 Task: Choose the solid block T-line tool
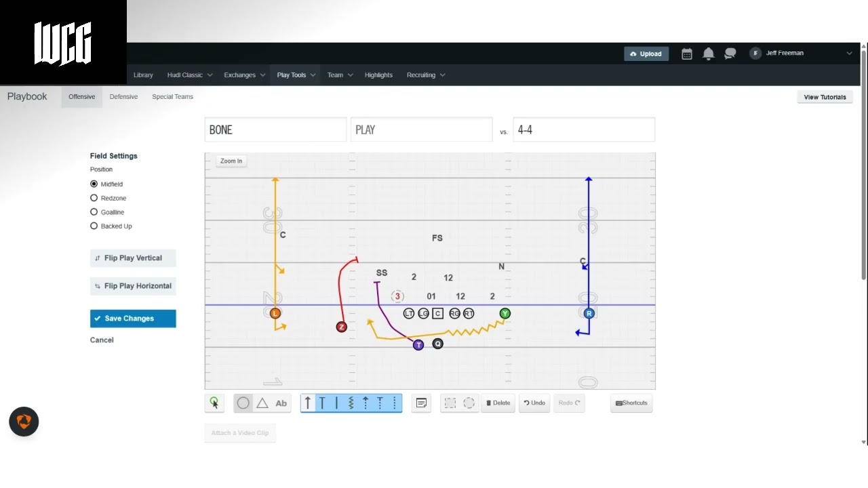(x=322, y=403)
